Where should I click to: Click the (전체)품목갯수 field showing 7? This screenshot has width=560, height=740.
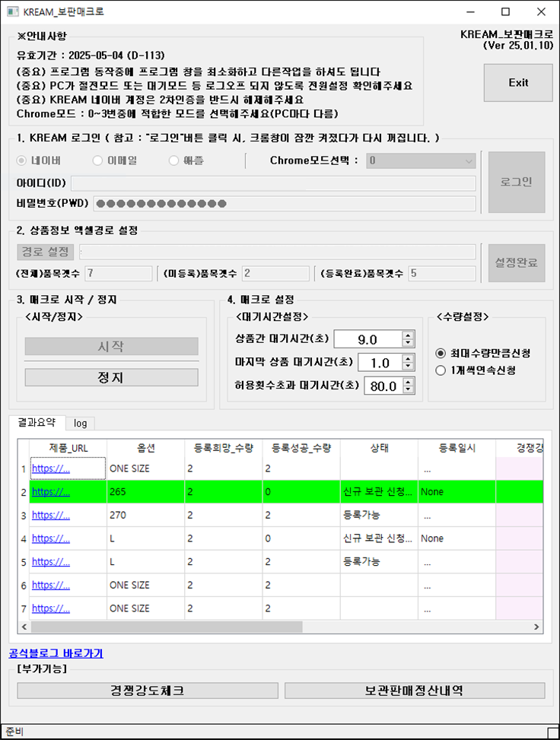119,273
